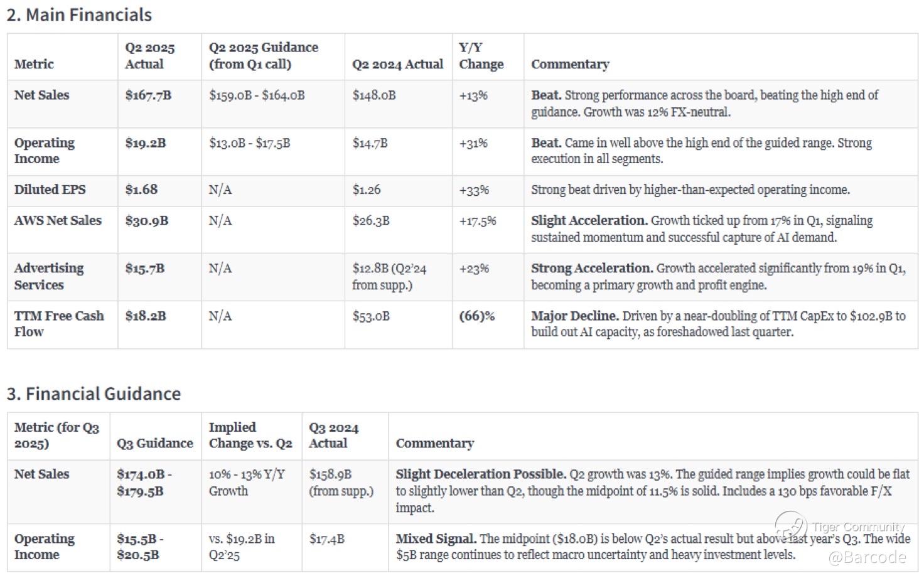The image size is (924, 578).
Task: Click the Advertising Services row label
Action: (48, 276)
